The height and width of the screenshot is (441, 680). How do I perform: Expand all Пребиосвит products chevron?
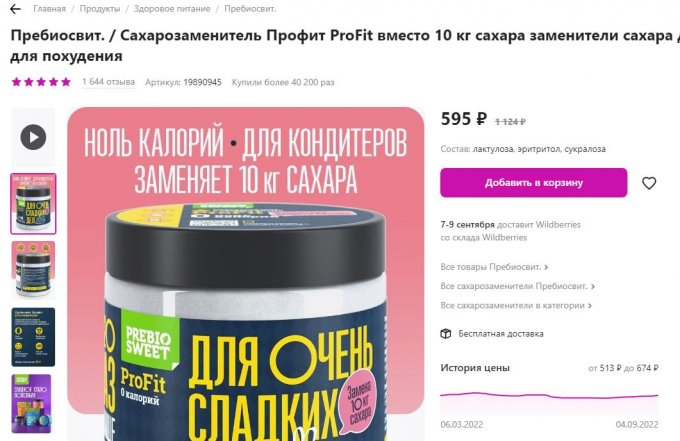(546, 267)
